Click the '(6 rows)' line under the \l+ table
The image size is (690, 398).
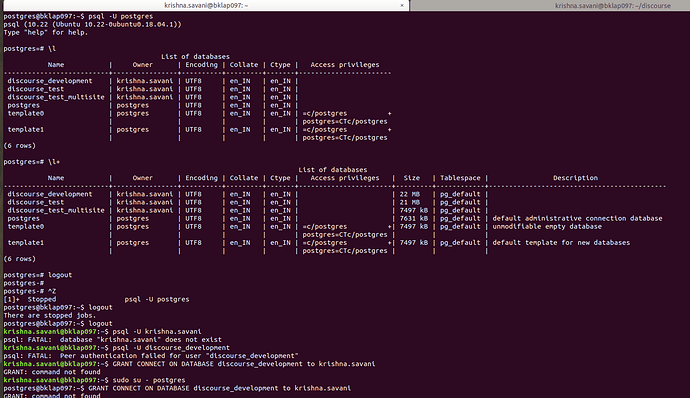tap(19, 258)
